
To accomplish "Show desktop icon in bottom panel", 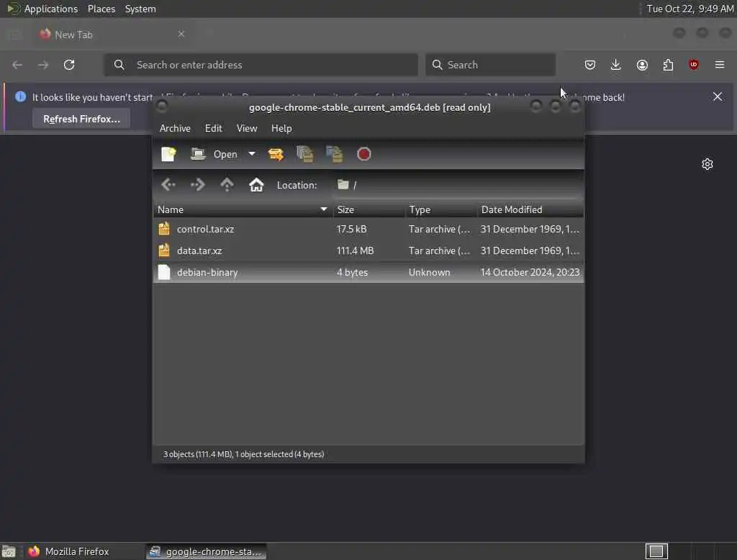I will coord(9,551).
